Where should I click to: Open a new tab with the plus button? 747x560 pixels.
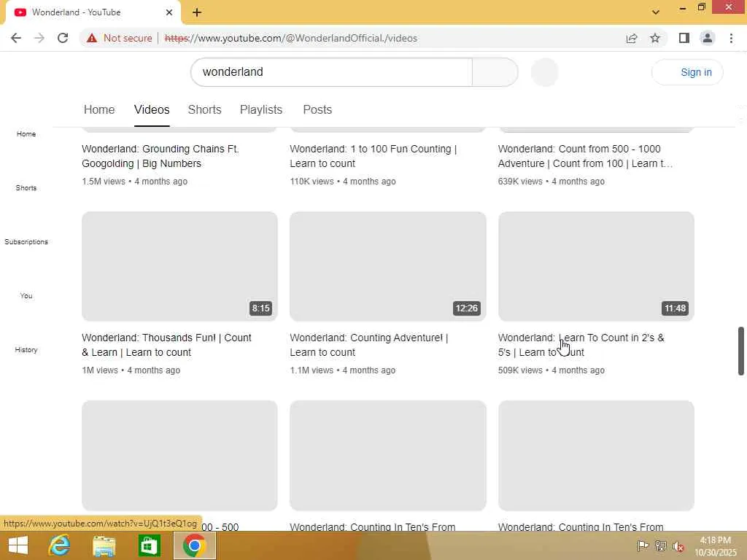(197, 12)
